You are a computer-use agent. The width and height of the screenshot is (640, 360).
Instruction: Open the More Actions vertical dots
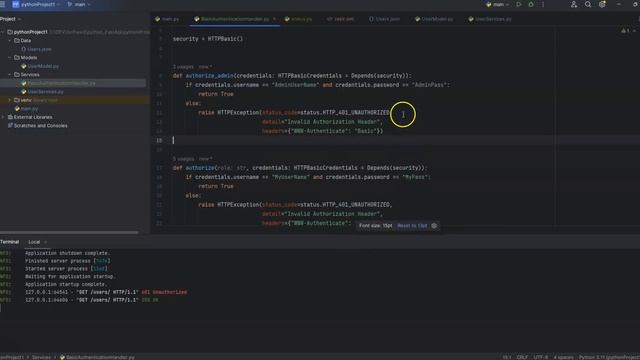(543, 4)
